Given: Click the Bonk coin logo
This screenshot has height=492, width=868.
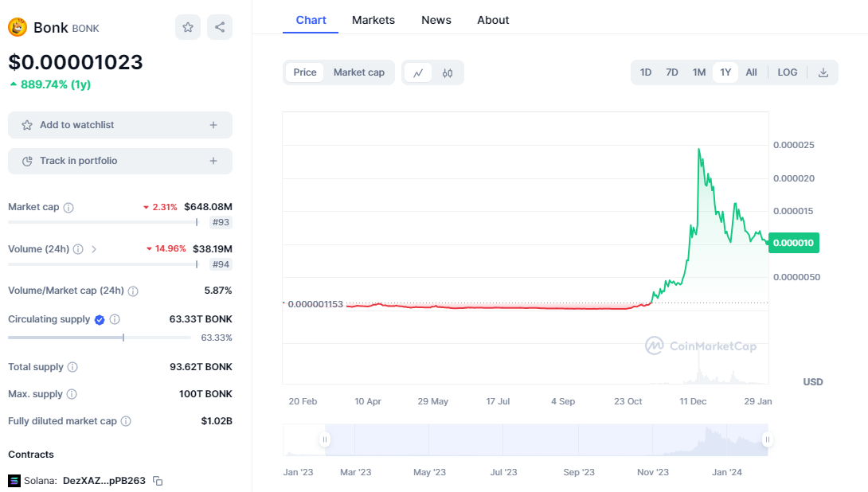Looking at the screenshot, I should tap(18, 27).
